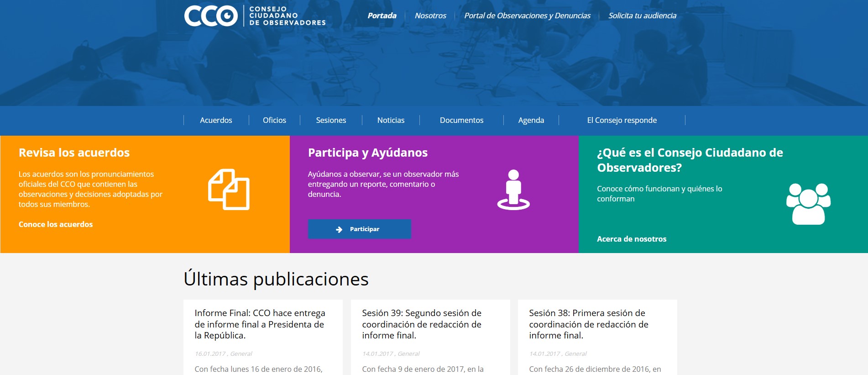This screenshot has height=375, width=868.
Task: Open the Sesión 39 publication title
Action: pyautogui.click(x=422, y=324)
